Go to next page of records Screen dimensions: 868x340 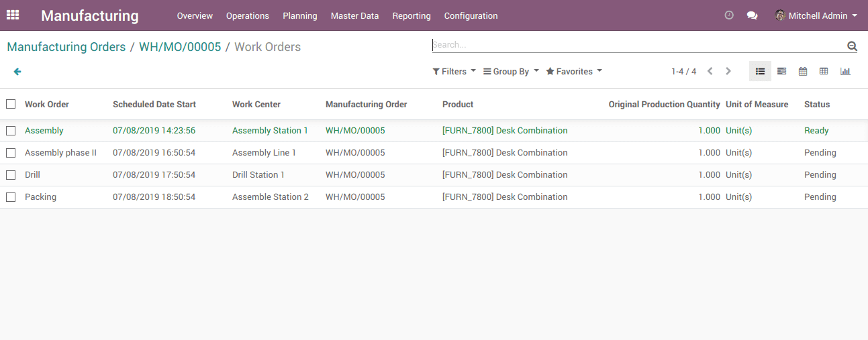click(728, 71)
